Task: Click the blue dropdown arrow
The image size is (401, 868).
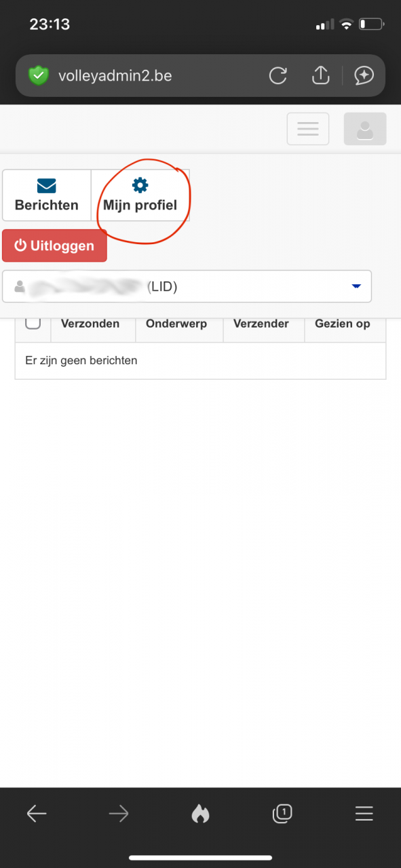Action: tap(356, 287)
